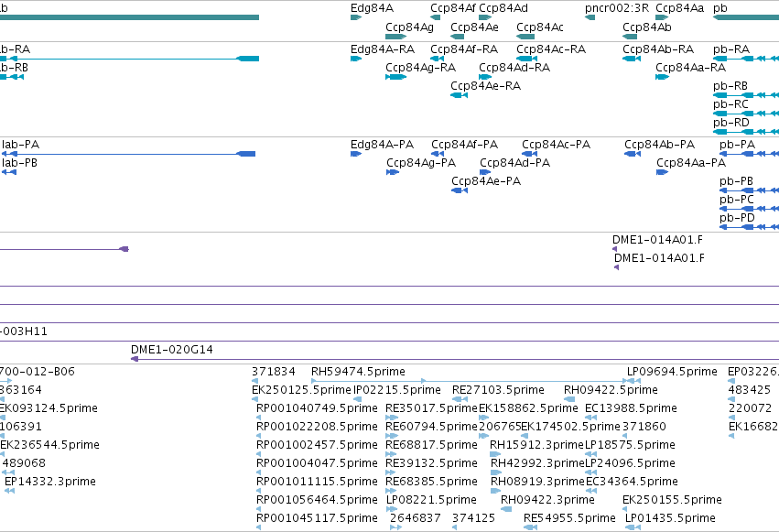This screenshot has height=532, width=779.
Task: Select the RP001040749.5prime EST
Action: 259,418
